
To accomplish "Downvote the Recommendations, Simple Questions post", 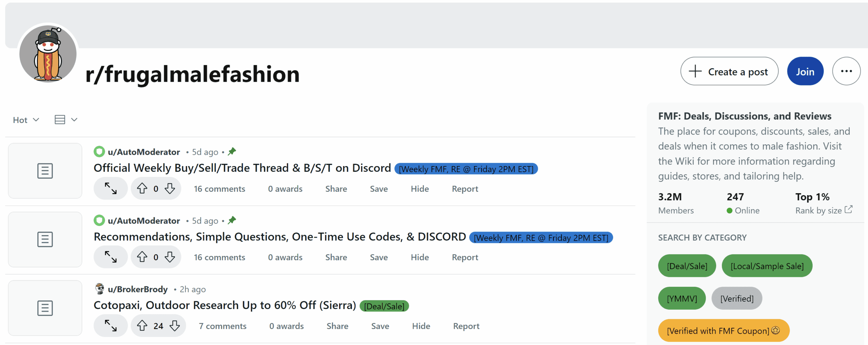I will tap(170, 257).
